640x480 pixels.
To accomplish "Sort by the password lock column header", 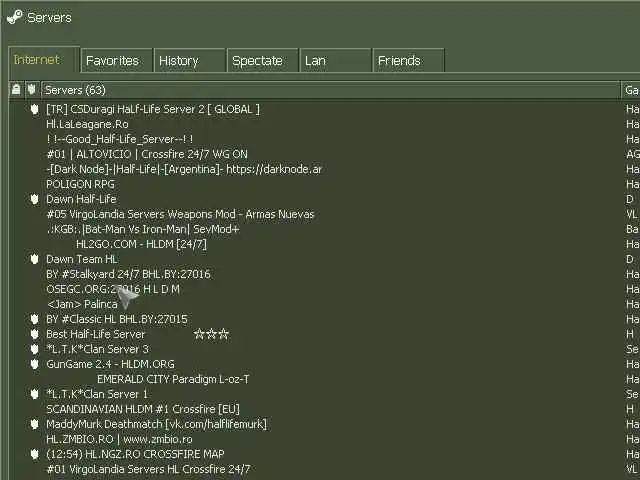I will (x=16, y=89).
